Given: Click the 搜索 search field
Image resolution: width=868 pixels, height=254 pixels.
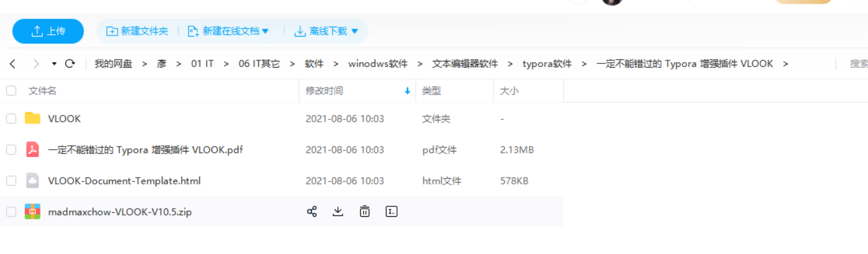Looking at the screenshot, I should [x=859, y=63].
